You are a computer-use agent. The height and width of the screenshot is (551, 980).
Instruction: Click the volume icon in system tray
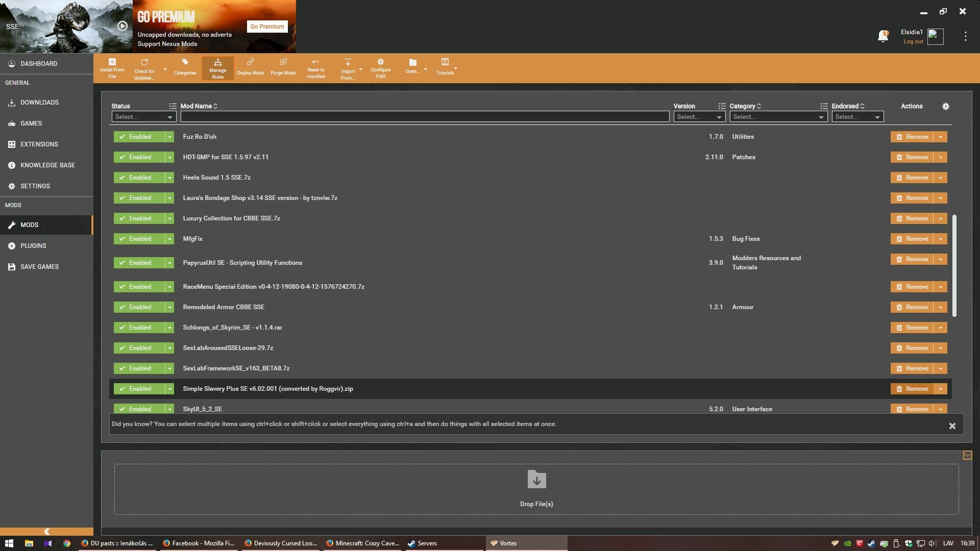933,543
